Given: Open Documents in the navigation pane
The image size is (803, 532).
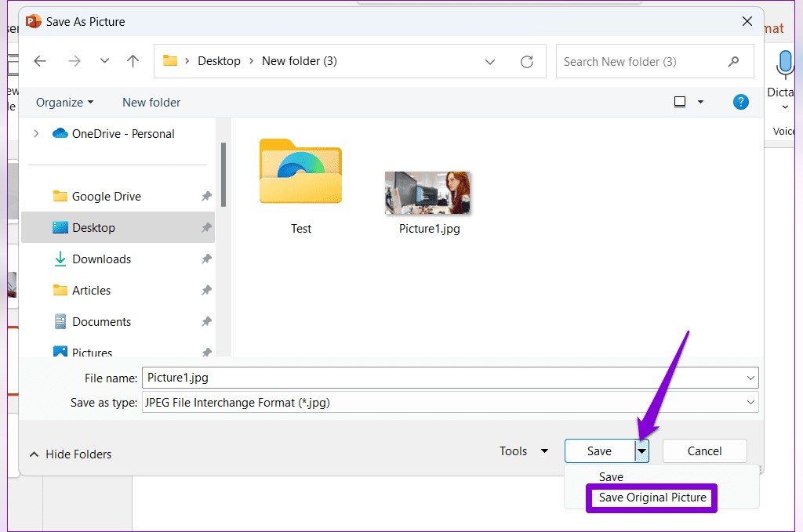Looking at the screenshot, I should pos(93,322).
